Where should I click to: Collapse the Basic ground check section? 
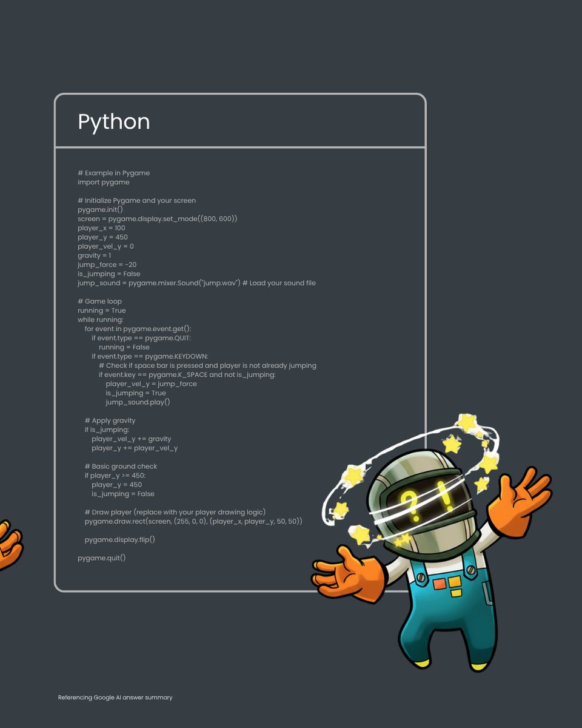pos(121,466)
